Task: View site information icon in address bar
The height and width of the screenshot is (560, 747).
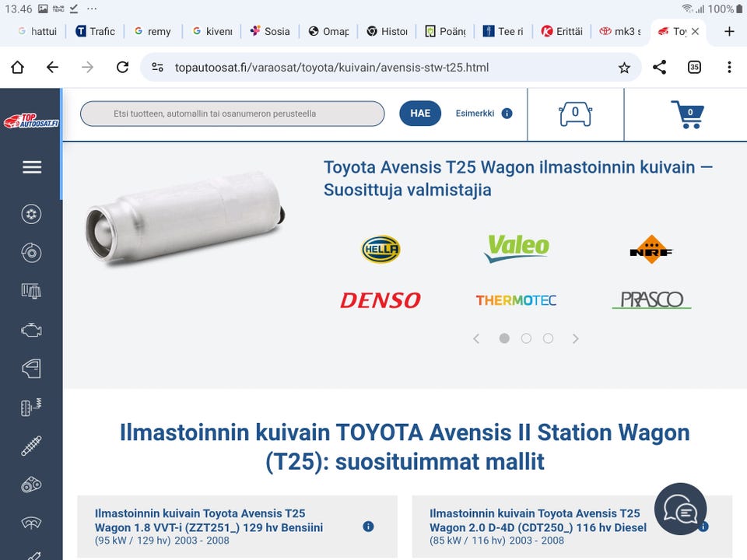Action: coord(158,67)
